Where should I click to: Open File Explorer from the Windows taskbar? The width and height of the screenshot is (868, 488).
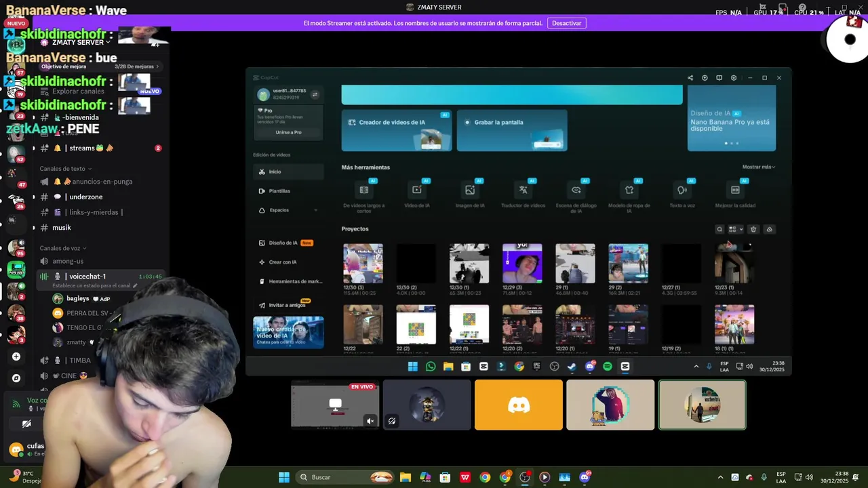[406, 477]
